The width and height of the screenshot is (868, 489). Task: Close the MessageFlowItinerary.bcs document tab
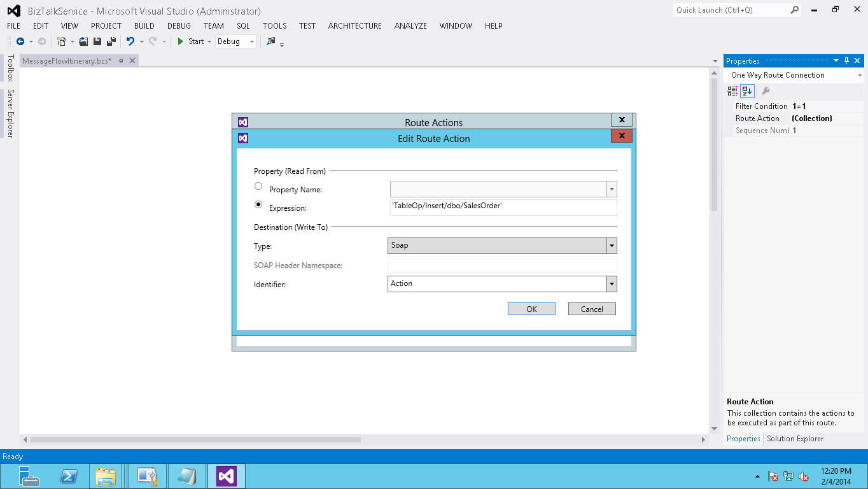coord(132,60)
